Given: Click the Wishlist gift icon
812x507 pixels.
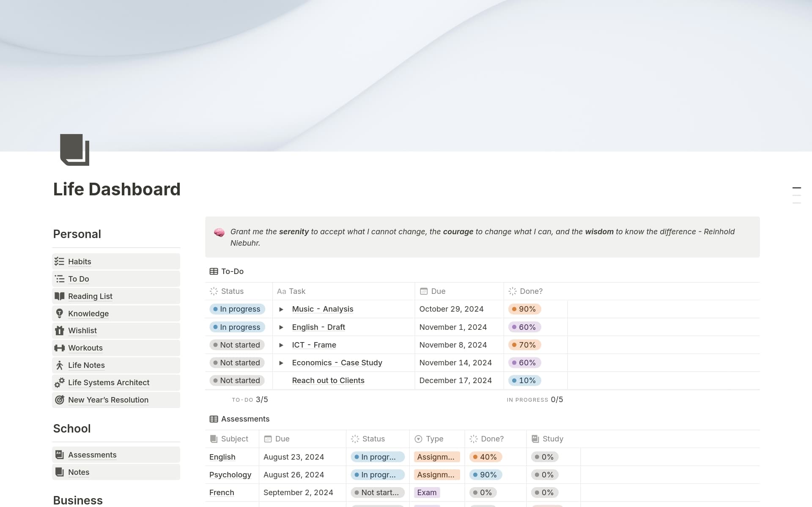Looking at the screenshot, I should click(x=59, y=331).
